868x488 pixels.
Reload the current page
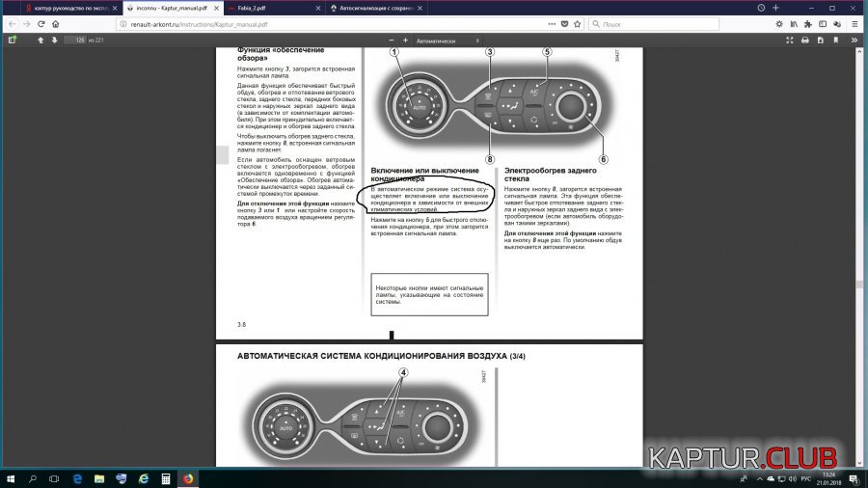tap(41, 24)
